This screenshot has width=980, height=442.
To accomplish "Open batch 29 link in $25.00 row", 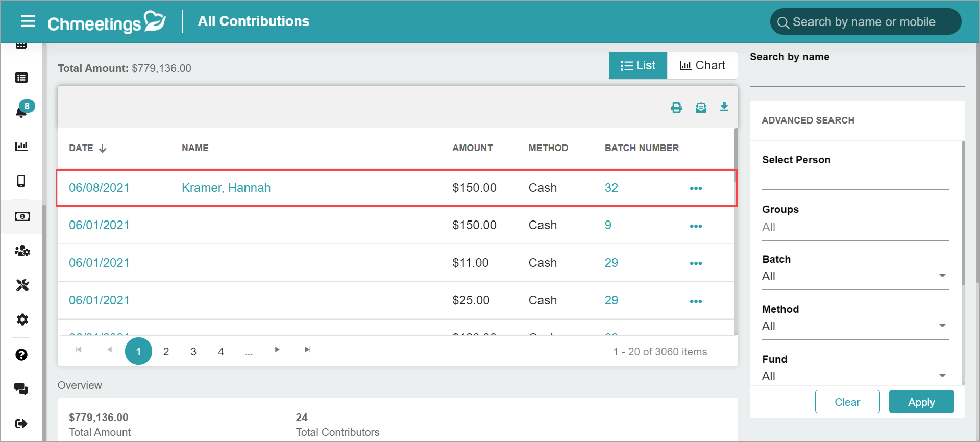I will coord(611,300).
